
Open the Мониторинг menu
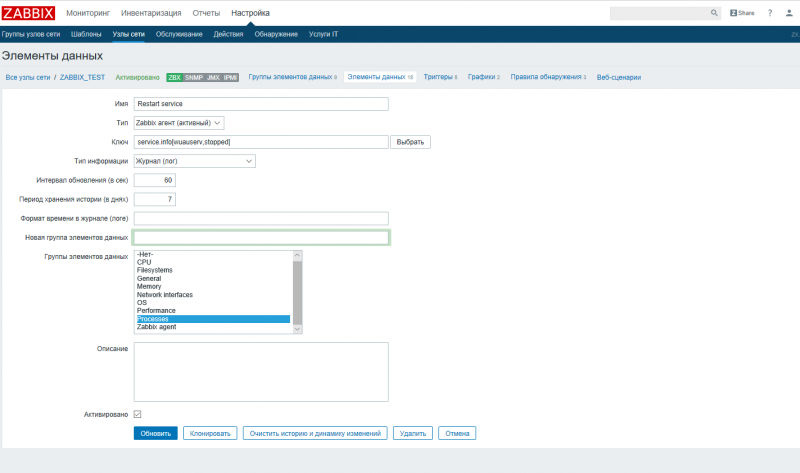[88, 13]
